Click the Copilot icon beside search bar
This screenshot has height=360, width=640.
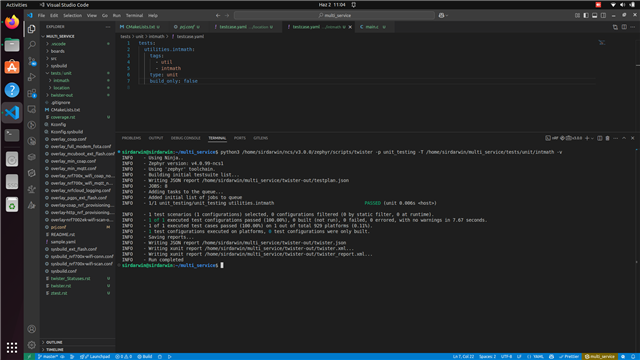tap(442, 16)
